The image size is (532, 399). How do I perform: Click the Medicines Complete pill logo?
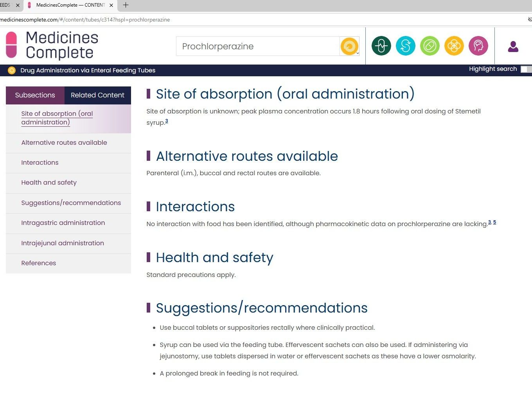(12, 45)
